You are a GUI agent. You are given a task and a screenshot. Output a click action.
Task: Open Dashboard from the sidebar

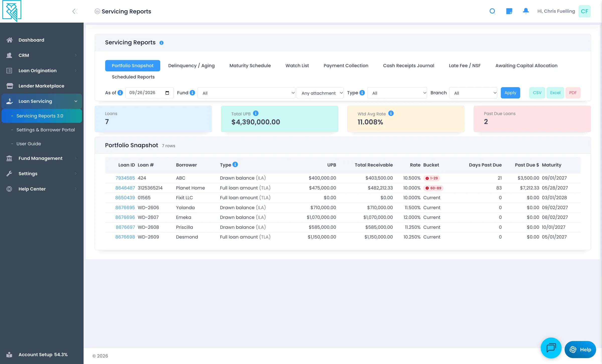(x=42, y=40)
